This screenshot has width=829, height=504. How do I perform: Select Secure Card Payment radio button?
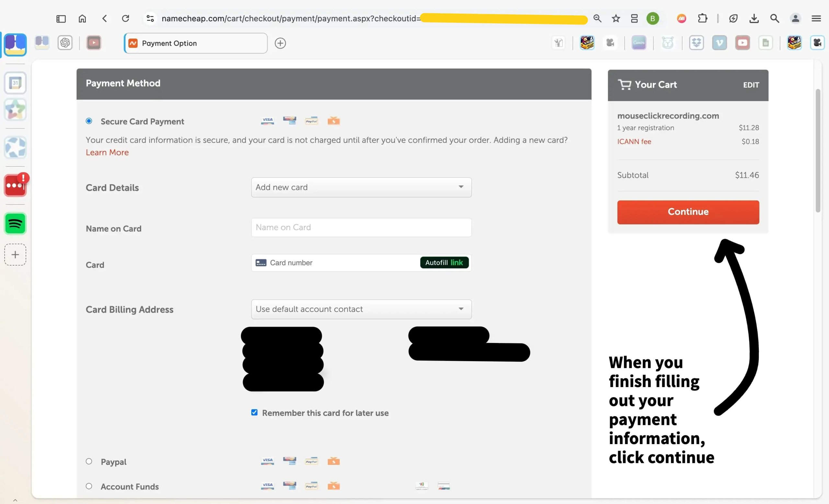[89, 121]
